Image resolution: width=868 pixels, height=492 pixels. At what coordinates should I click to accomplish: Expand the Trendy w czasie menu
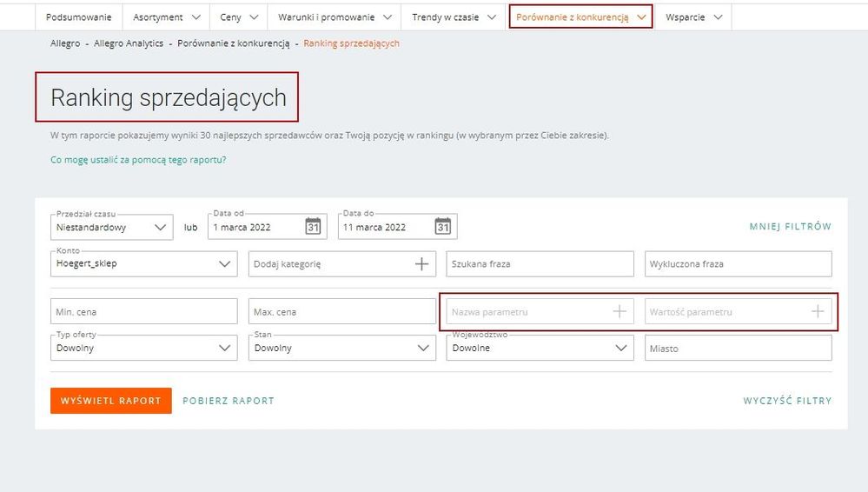point(454,17)
